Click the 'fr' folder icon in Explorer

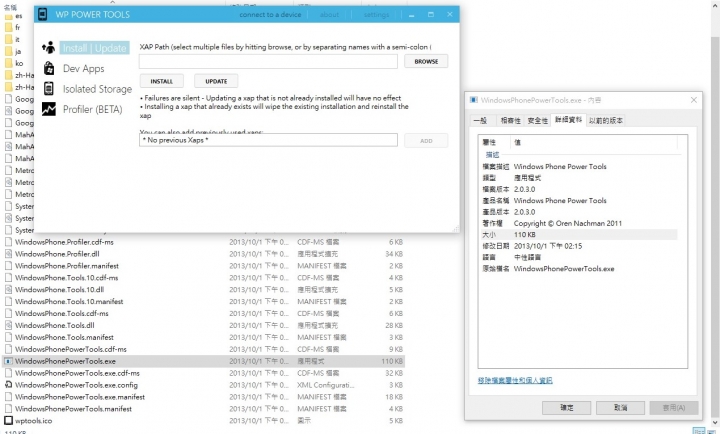coord(8,27)
